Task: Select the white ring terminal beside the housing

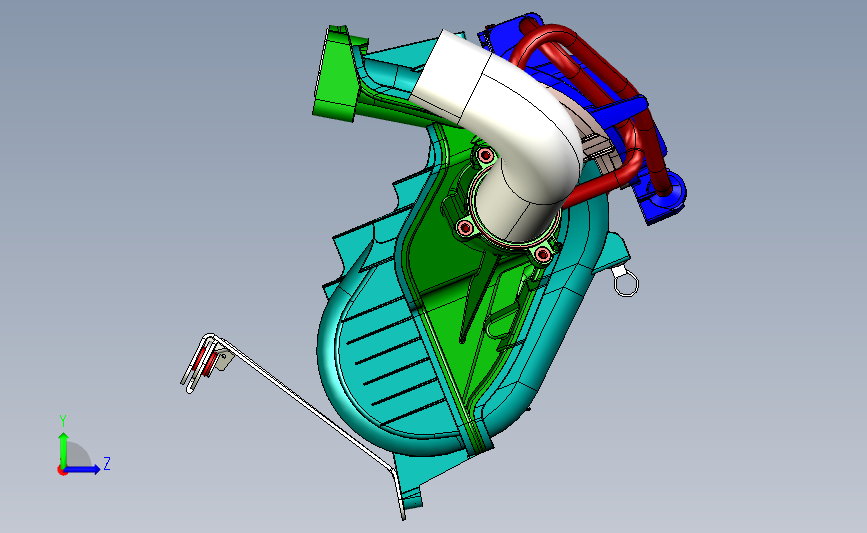Action: pos(625,283)
